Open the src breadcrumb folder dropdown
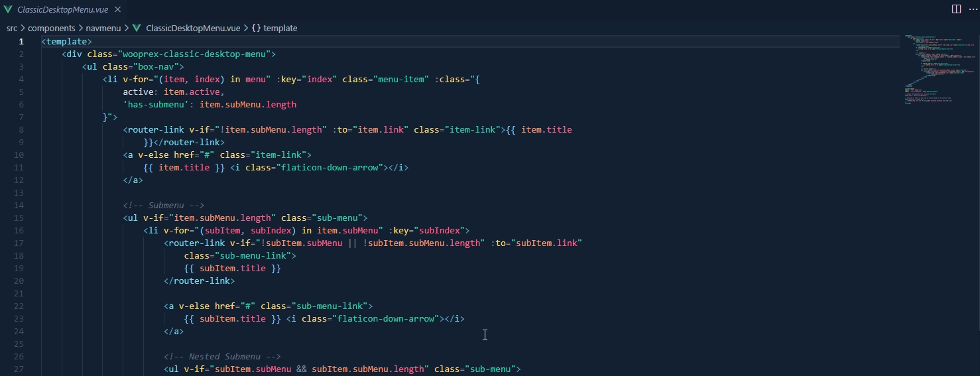 click(x=12, y=28)
